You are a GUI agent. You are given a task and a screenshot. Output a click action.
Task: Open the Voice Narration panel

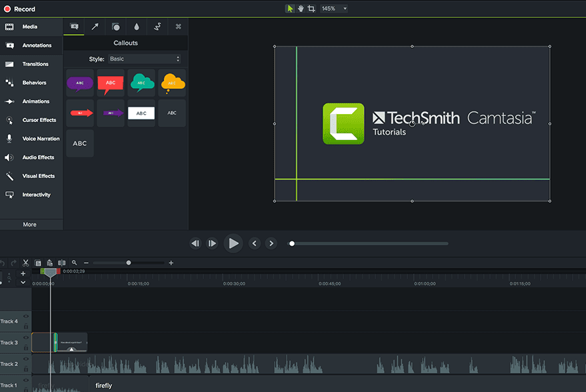pyautogui.click(x=31, y=139)
